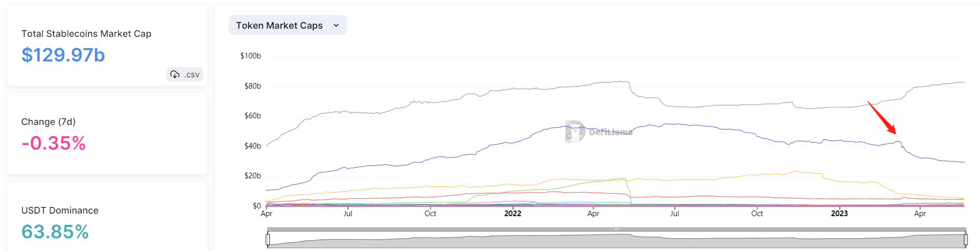Image resolution: width=980 pixels, height=251 pixels.
Task: Click the $100b label on the vertical axis
Action: click(250, 56)
